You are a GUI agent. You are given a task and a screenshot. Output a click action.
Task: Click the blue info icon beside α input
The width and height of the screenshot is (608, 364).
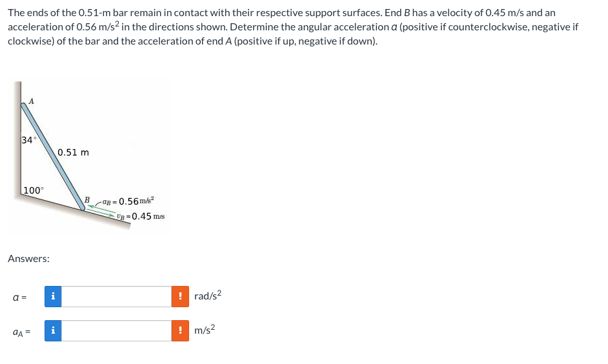point(54,297)
